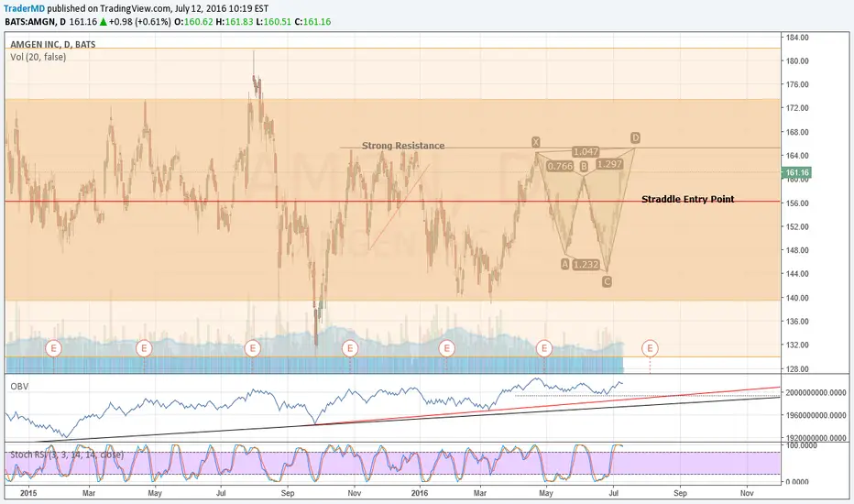Click the 1.047 ratio label
The image size is (854, 504).
point(586,152)
